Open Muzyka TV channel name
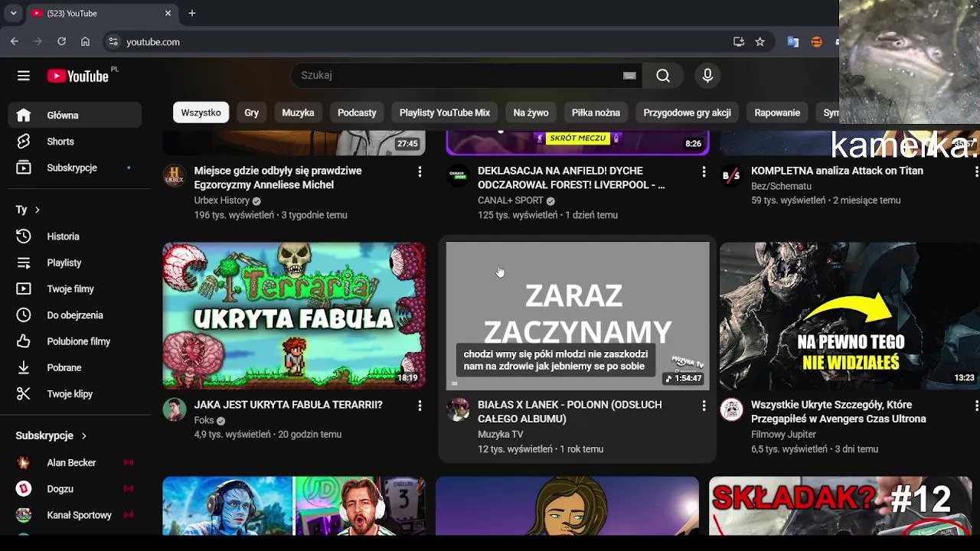The image size is (980, 551). click(x=501, y=434)
